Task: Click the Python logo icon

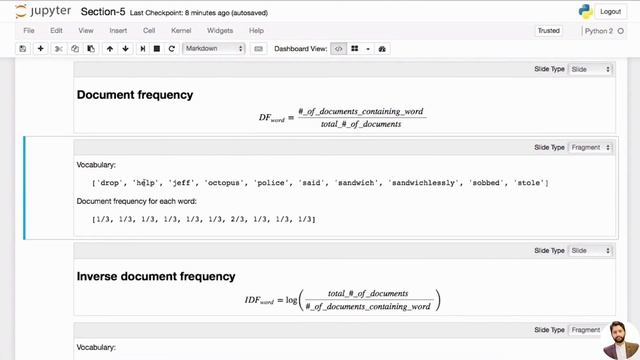Action: click(585, 11)
